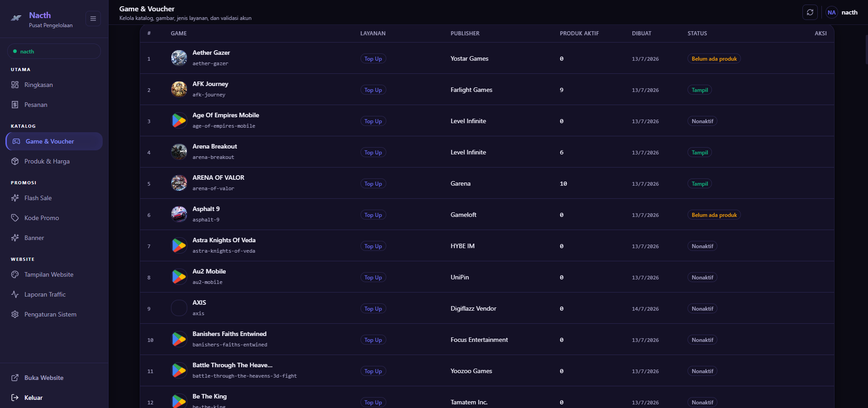The image size is (868, 408).
Task: Click the Pesanan orders icon
Action: click(15, 105)
